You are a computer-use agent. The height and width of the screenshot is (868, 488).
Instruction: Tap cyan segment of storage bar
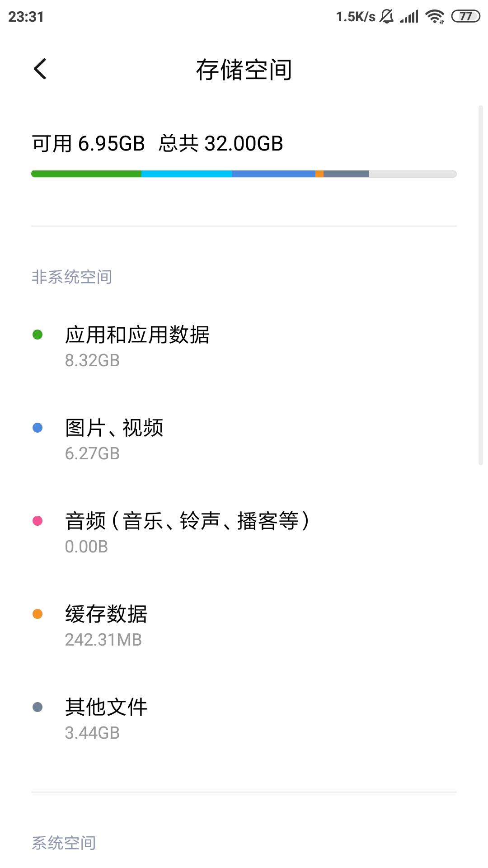187,174
